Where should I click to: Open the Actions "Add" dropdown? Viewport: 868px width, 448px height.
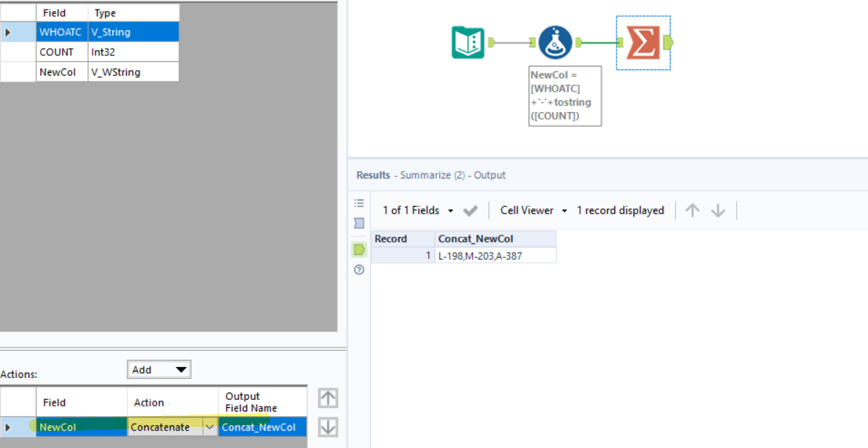coord(159,369)
